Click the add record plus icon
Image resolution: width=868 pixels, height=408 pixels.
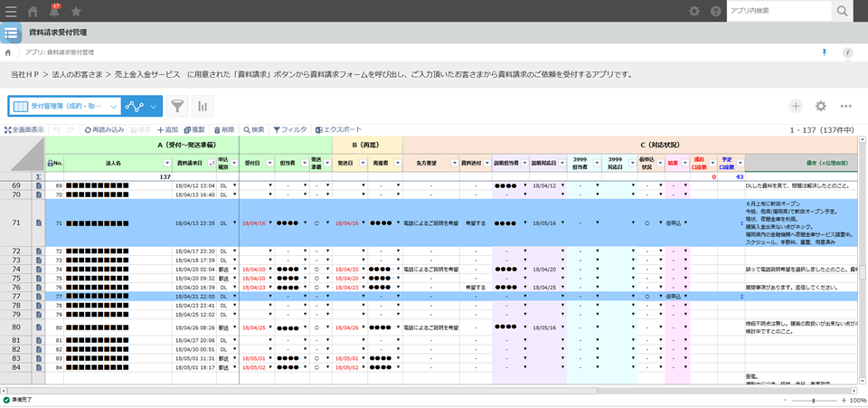796,107
